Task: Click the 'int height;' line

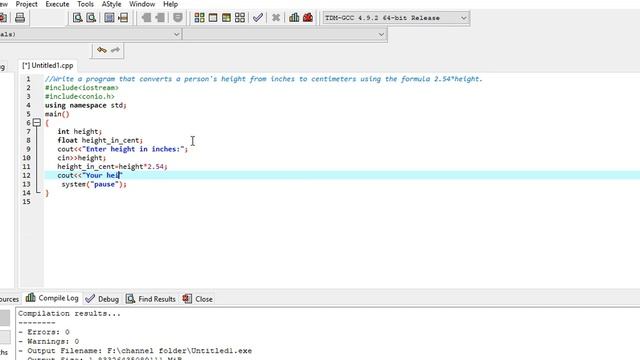Action: point(80,131)
